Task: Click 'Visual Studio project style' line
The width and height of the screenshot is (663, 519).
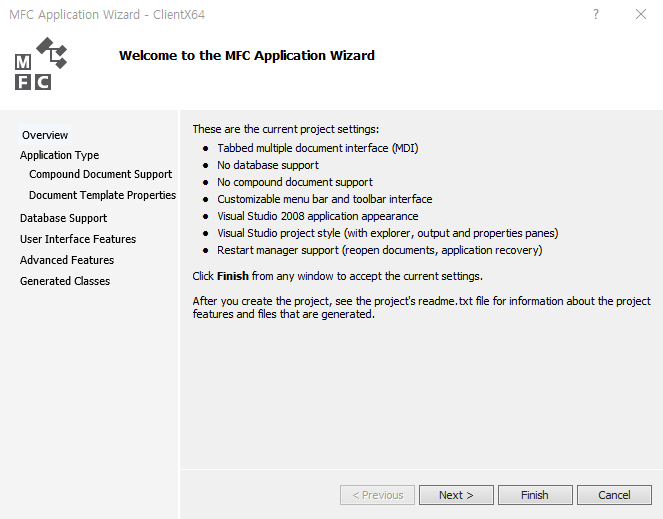Action: tap(388, 233)
